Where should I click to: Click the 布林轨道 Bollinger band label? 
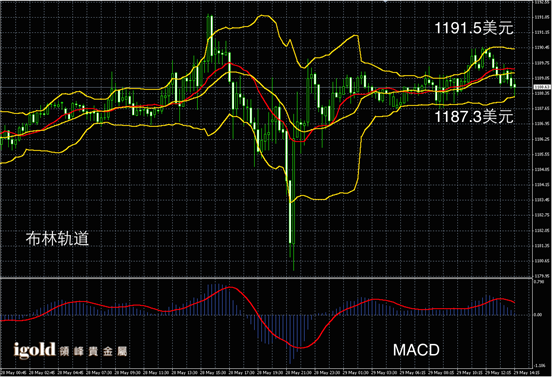click(x=57, y=238)
